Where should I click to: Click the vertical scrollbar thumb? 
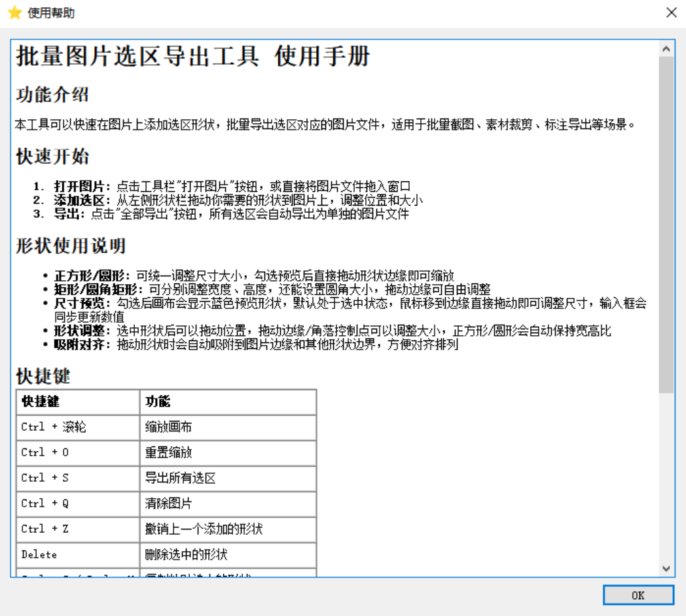[x=666, y=225]
